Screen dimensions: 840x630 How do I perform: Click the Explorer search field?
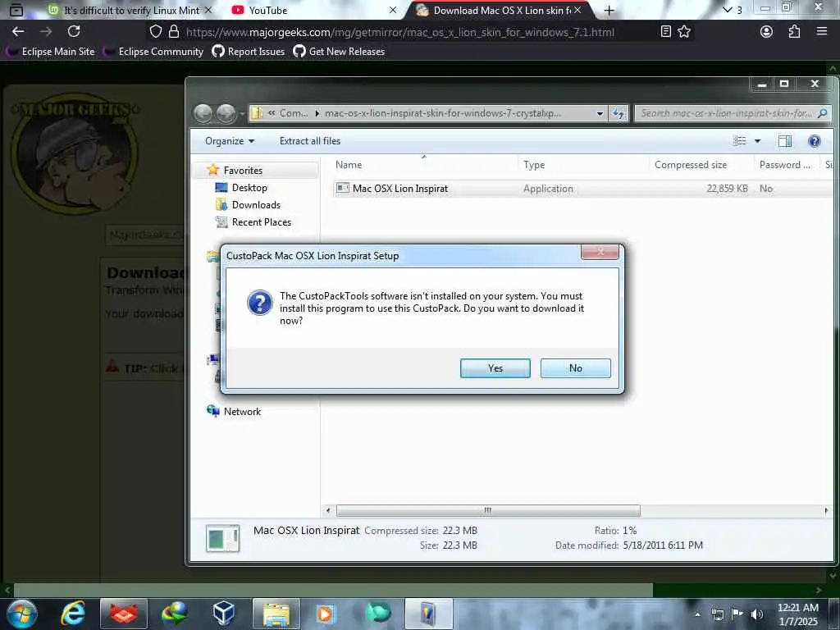pyautogui.click(x=731, y=113)
